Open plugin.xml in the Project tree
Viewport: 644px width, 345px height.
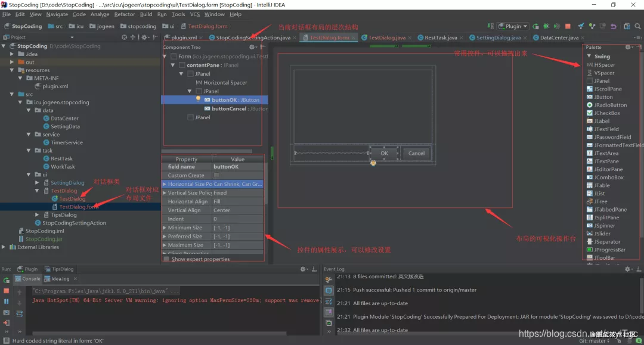51,86
